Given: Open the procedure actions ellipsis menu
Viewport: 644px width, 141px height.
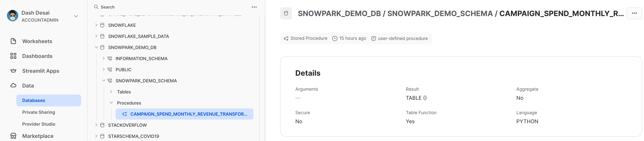Looking at the screenshot, I should (634, 14).
